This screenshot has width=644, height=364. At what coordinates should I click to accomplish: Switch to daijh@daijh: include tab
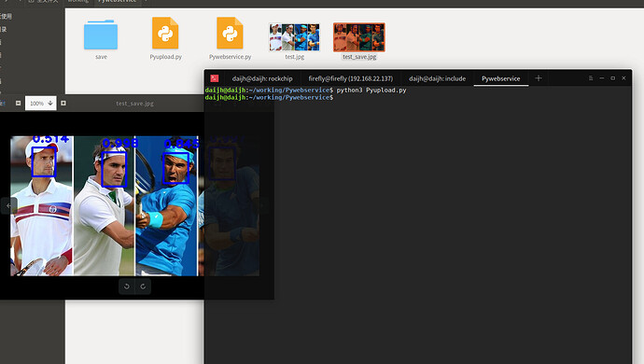pos(437,78)
